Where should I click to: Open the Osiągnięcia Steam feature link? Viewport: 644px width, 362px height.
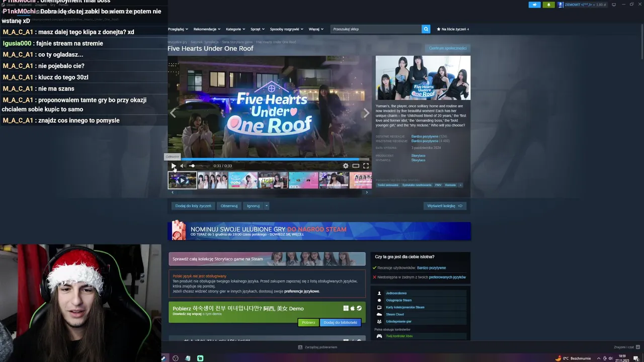click(398, 300)
